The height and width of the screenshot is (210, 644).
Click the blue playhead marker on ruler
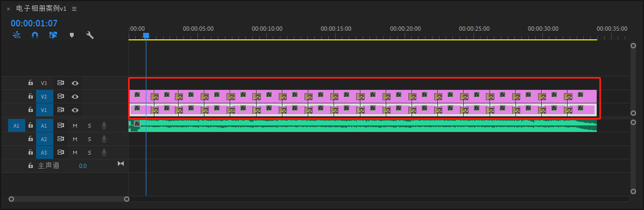pyautogui.click(x=146, y=36)
